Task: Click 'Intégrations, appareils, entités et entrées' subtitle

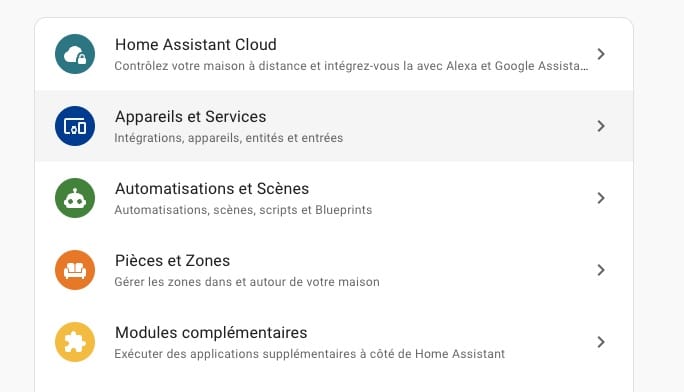Action: tap(229, 138)
